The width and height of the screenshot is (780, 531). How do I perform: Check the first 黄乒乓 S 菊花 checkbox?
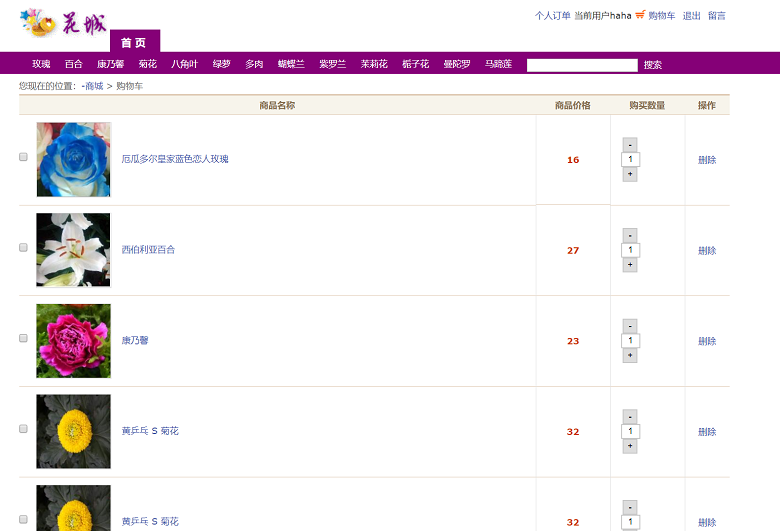coord(23,428)
